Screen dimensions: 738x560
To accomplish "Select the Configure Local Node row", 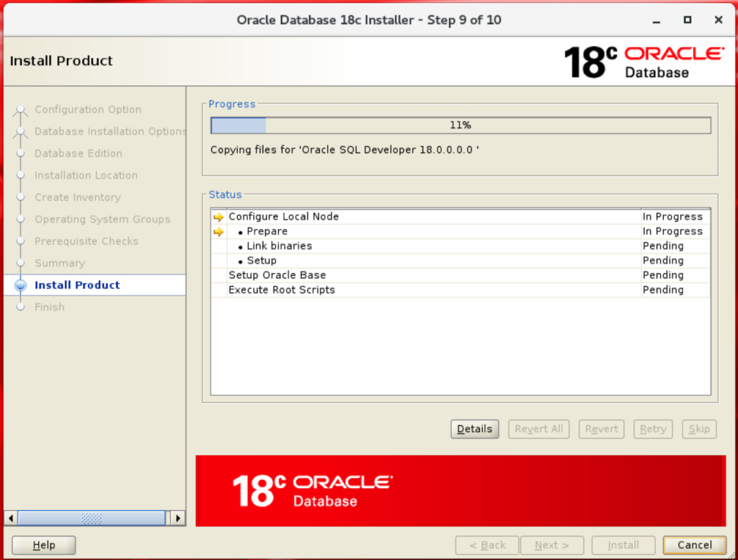I will (461, 216).
